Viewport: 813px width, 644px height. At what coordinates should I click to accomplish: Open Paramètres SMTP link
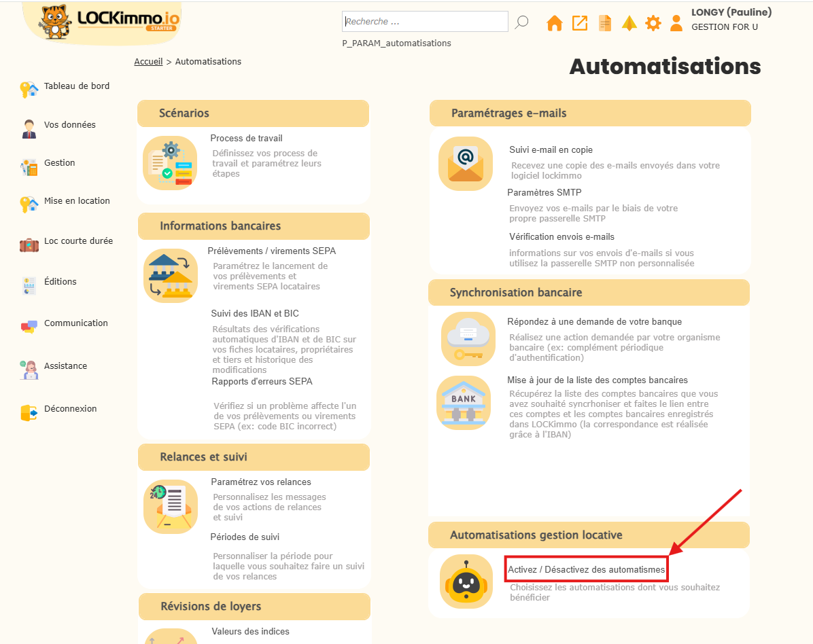coord(544,193)
